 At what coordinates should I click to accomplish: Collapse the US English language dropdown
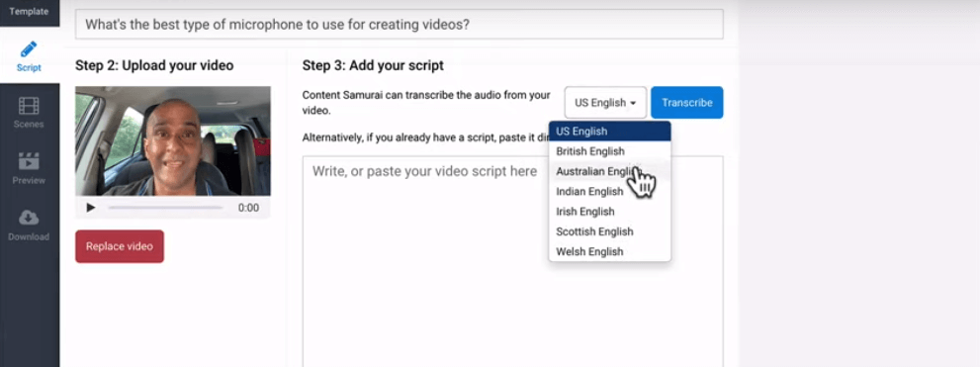(605, 103)
